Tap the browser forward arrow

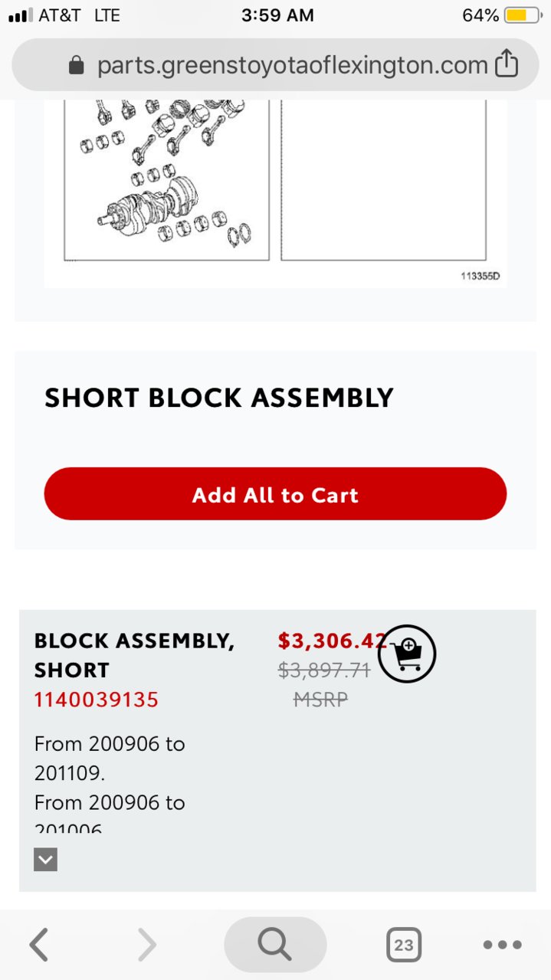[146, 945]
